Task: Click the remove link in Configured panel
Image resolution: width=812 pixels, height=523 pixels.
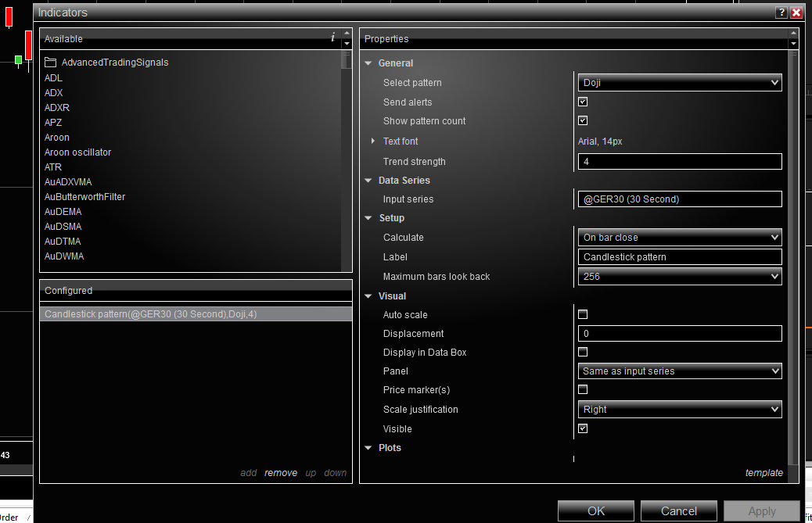Action: click(281, 473)
